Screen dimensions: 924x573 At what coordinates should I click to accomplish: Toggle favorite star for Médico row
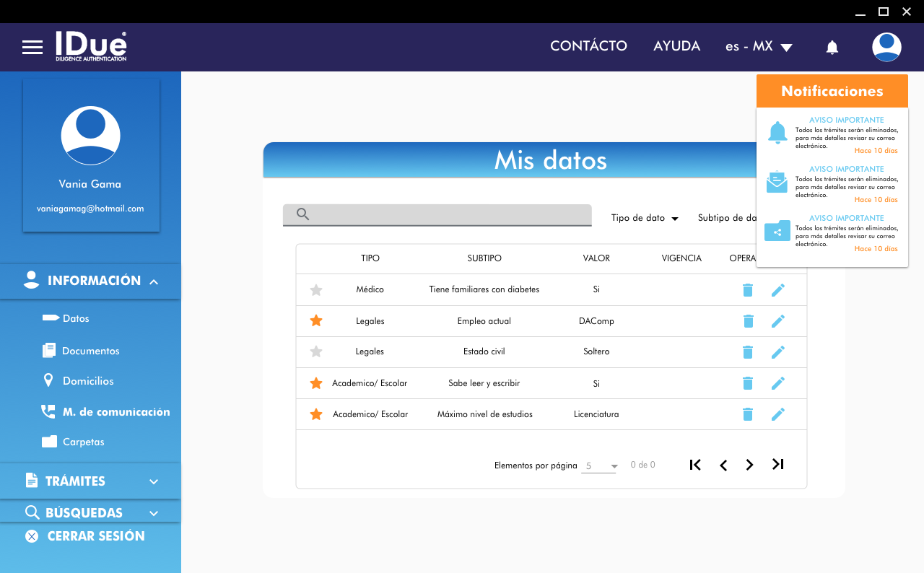point(316,290)
